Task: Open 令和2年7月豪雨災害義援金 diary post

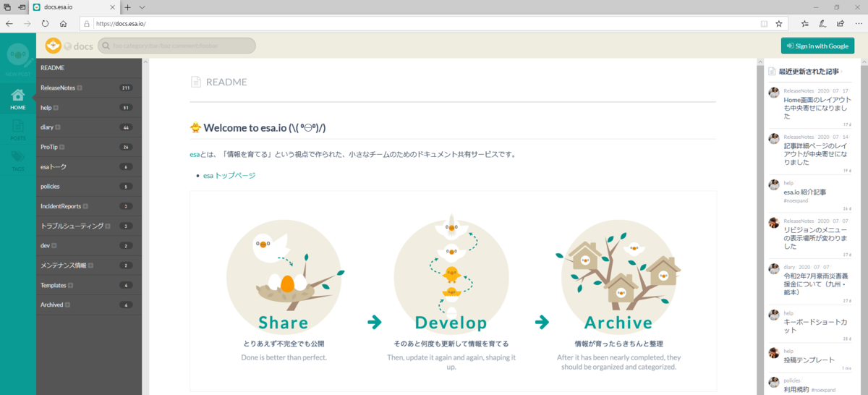Action: 816,284
